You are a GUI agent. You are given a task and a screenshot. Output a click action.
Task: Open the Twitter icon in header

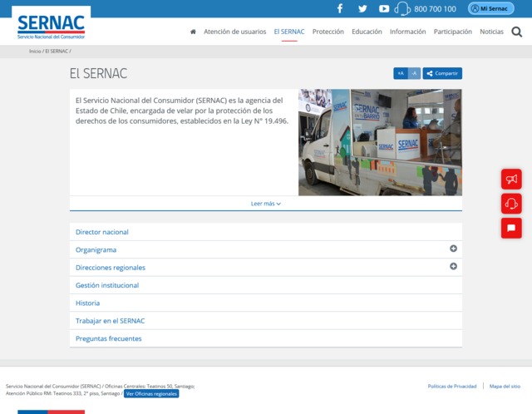(362, 8)
